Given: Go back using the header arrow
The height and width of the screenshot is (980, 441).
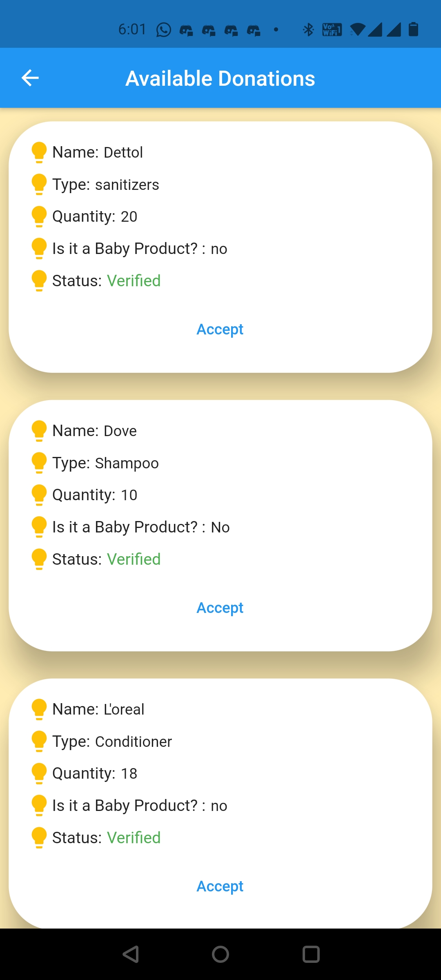Looking at the screenshot, I should click(x=30, y=78).
